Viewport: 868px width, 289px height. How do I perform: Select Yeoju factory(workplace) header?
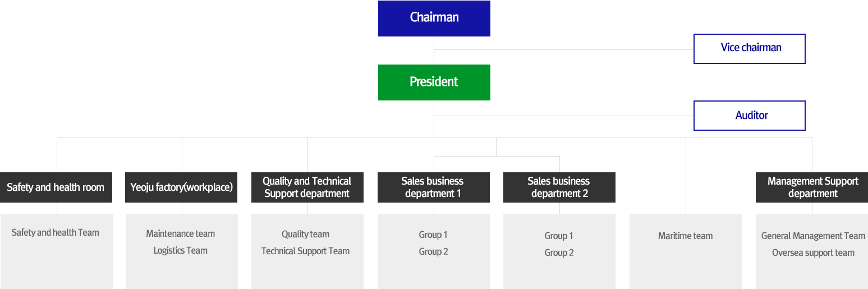pyautogui.click(x=181, y=187)
